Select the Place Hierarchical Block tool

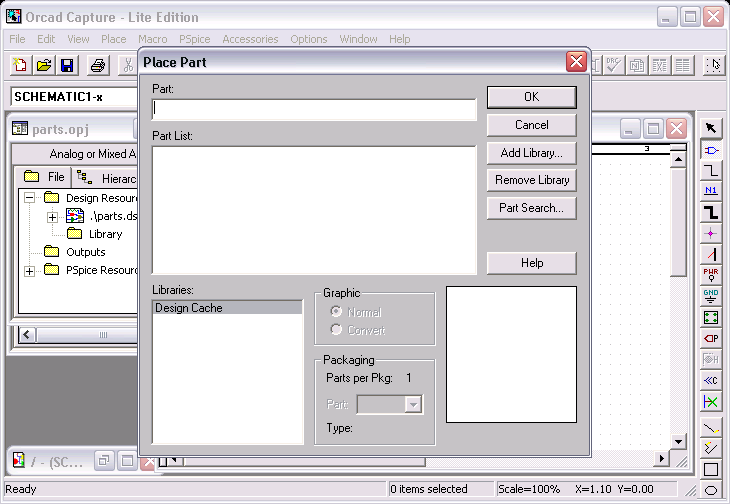click(710, 317)
